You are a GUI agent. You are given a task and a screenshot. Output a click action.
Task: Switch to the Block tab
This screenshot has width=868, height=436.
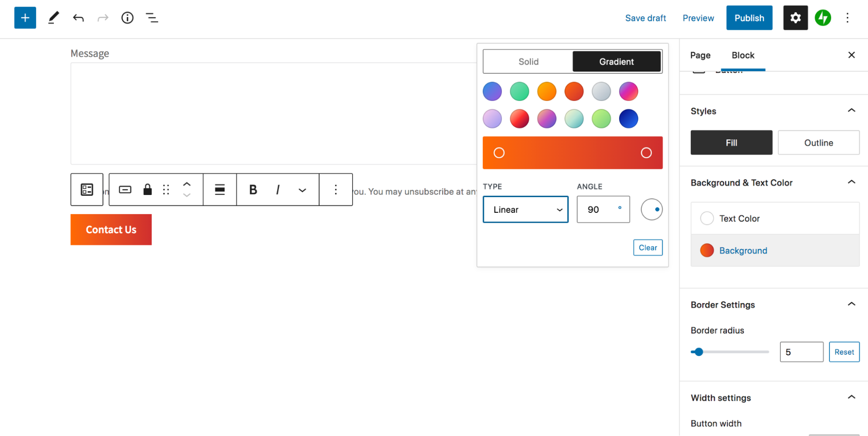click(743, 55)
